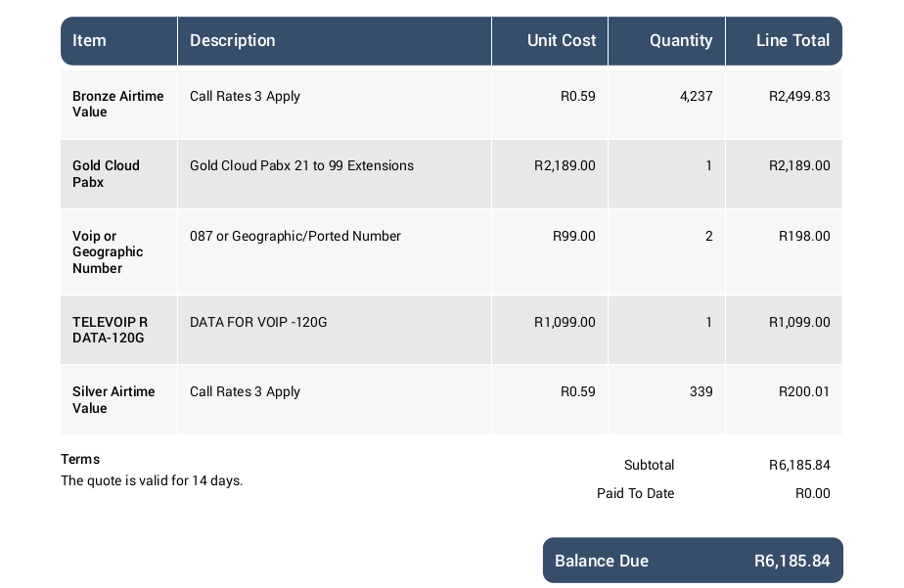Click quantity '339'
The width and height of the screenshot is (904, 588).
(701, 392)
